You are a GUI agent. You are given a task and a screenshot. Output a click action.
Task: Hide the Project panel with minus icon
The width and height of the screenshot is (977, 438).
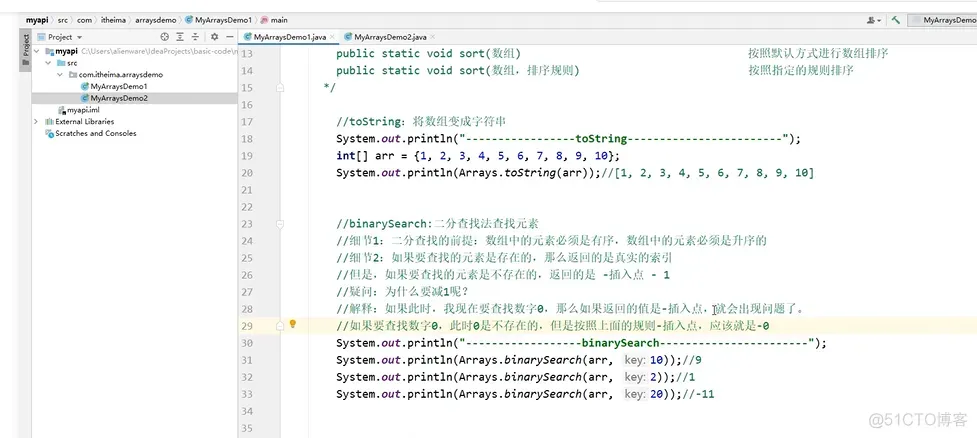point(229,37)
